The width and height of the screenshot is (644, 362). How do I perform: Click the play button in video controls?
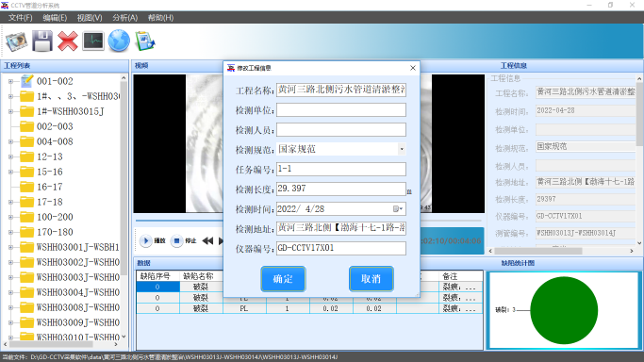(x=145, y=241)
